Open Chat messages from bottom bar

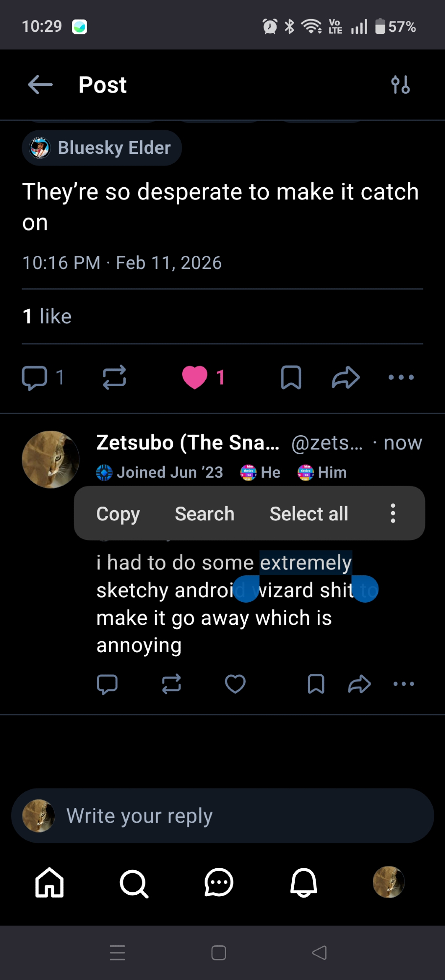(x=218, y=882)
